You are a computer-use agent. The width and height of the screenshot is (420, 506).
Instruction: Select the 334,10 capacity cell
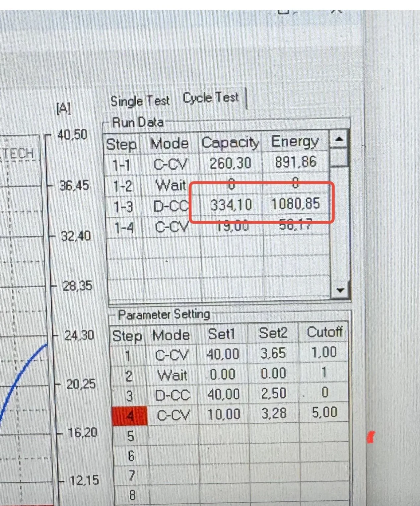tap(231, 205)
